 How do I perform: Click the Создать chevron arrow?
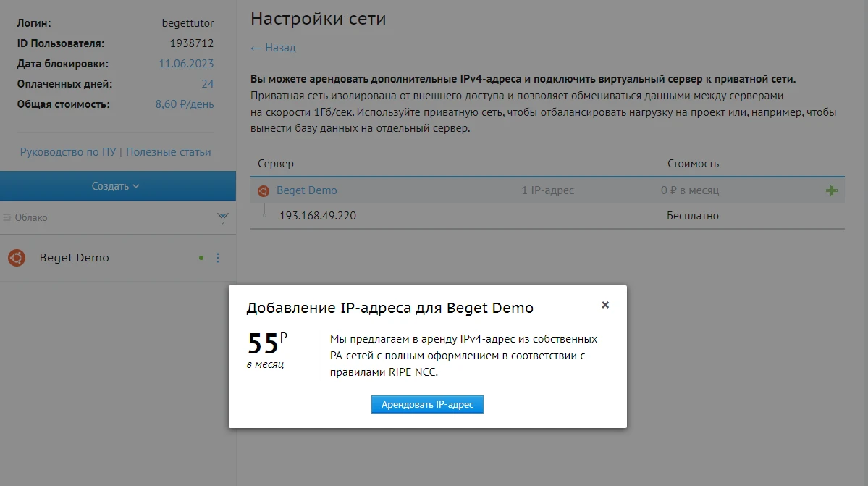coord(135,185)
